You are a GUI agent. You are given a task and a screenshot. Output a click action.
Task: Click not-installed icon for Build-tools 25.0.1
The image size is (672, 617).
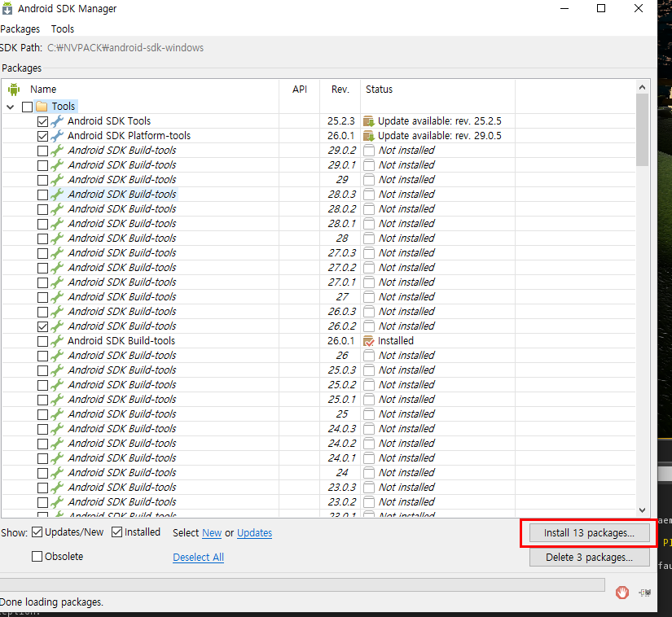pos(368,400)
